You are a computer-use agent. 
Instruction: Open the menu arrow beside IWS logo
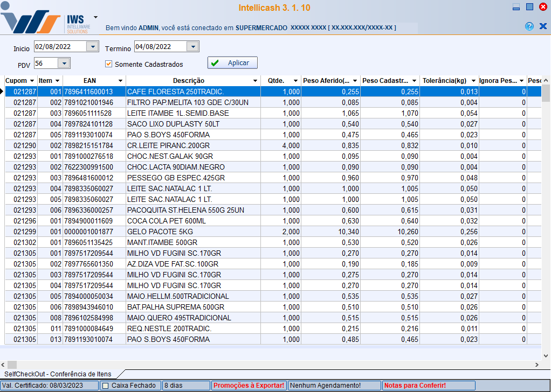click(x=95, y=17)
